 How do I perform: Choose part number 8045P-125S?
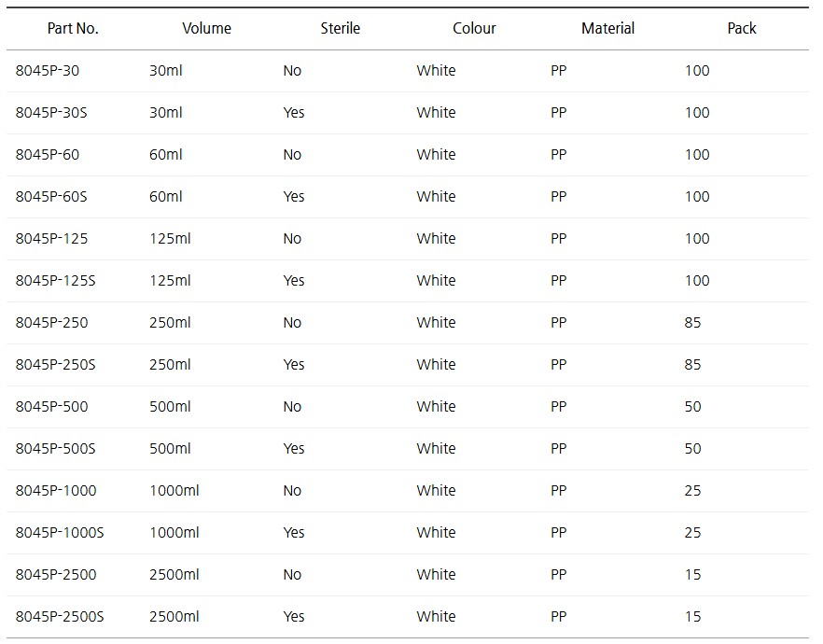point(56,281)
